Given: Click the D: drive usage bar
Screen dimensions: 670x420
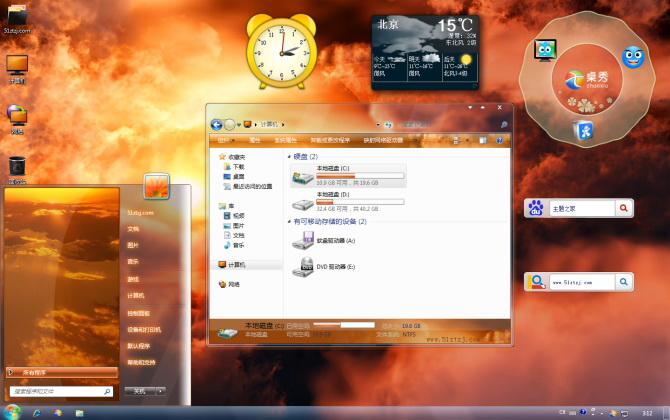Looking at the screenshot, I should click(x=360, y=202).
